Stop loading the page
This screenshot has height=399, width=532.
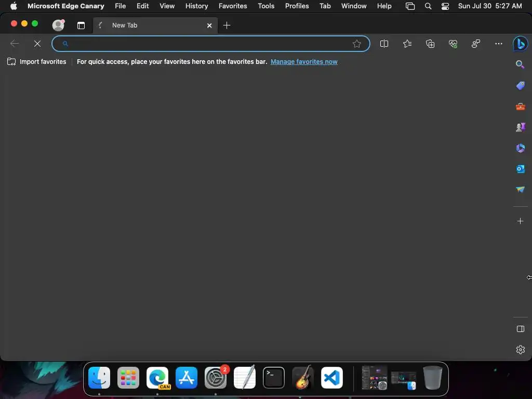[37, 44]
